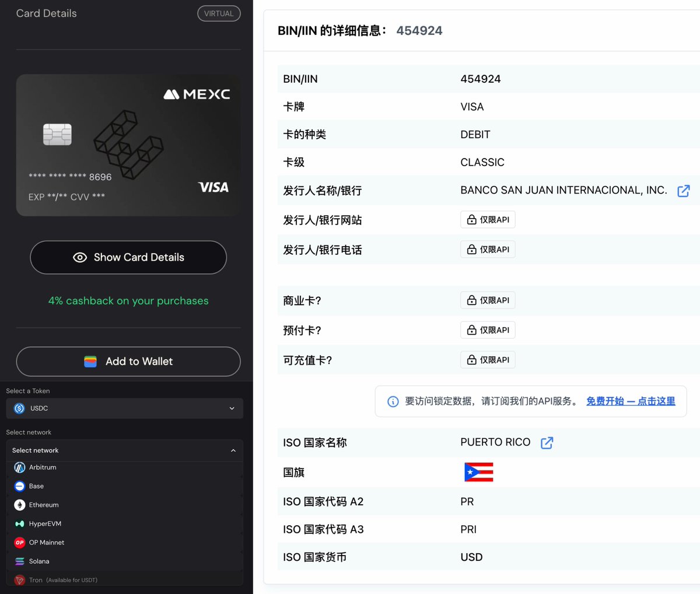700x594 pixels.
Task: Click the VISA logo on the card
Action: 213,187
